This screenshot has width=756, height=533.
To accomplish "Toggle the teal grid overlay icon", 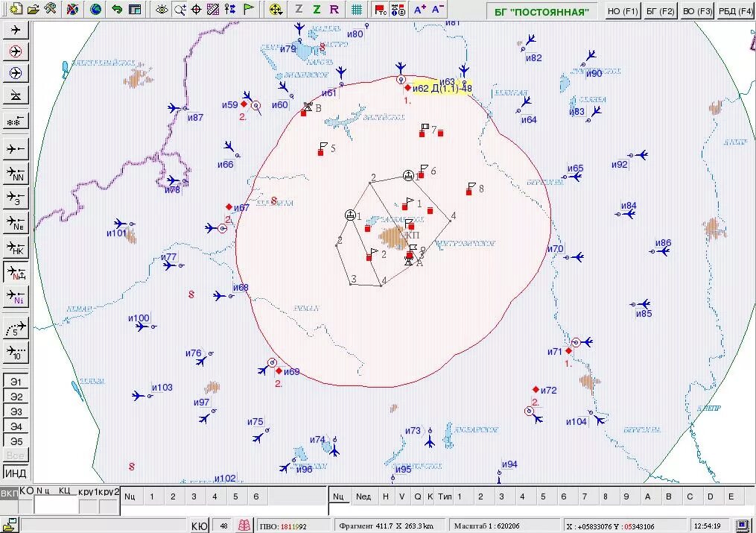I will [x=356, y=9].
